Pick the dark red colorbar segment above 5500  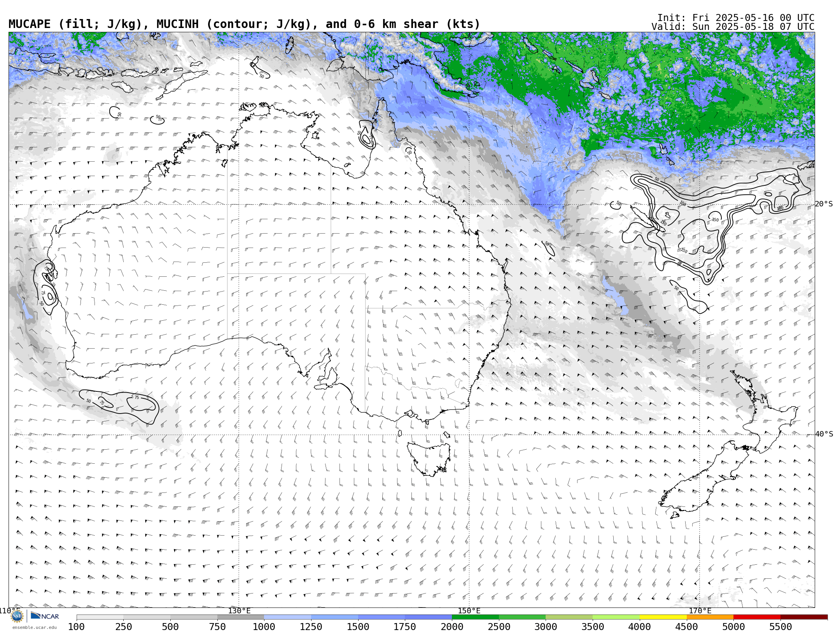[x=804, y=617]
